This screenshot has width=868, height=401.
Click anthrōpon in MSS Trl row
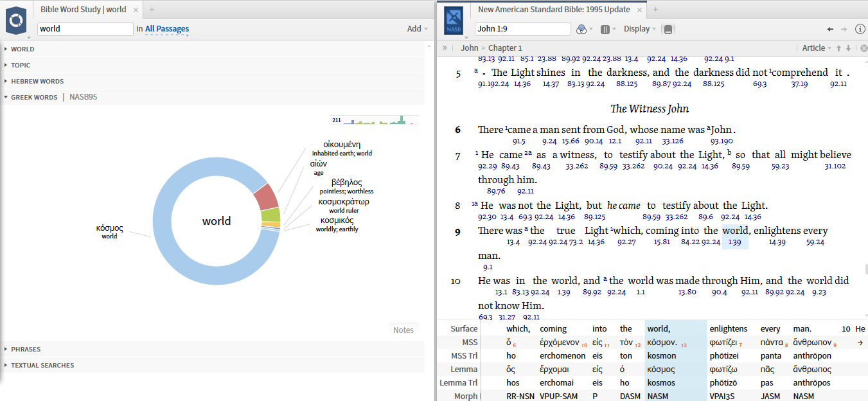(812, 356)
